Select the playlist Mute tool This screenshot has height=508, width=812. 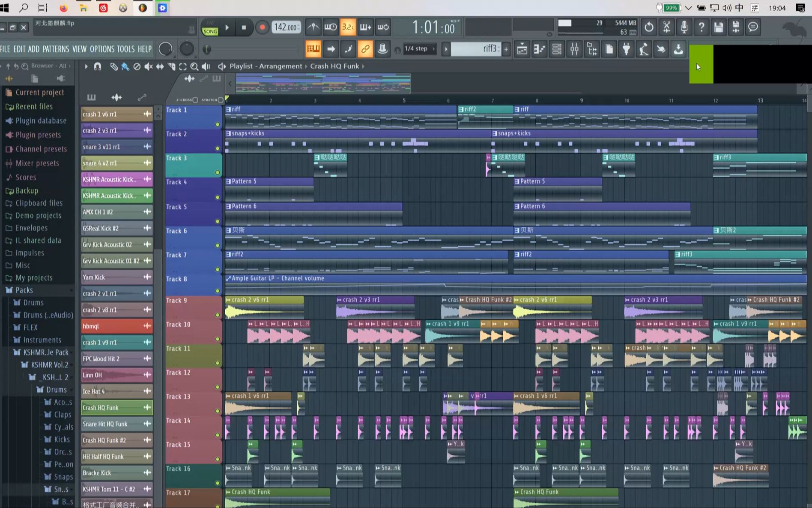coord(148,66)
